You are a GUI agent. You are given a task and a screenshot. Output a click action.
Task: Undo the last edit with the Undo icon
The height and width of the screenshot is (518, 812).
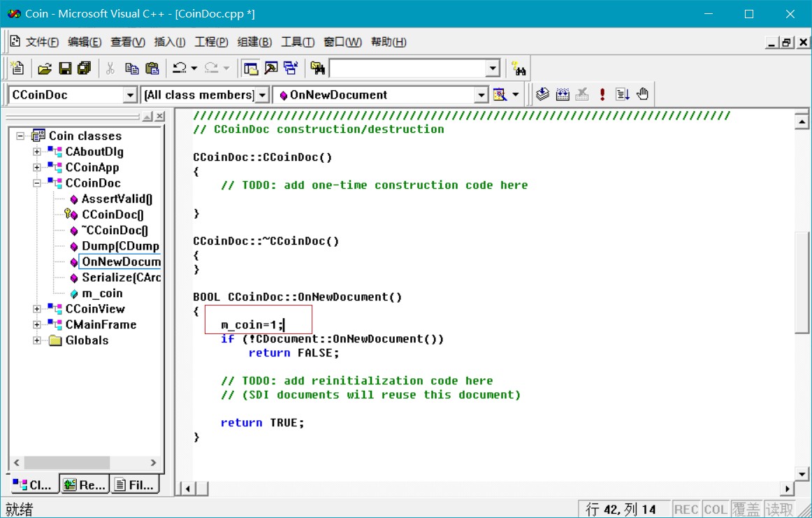tap(180, 69)
